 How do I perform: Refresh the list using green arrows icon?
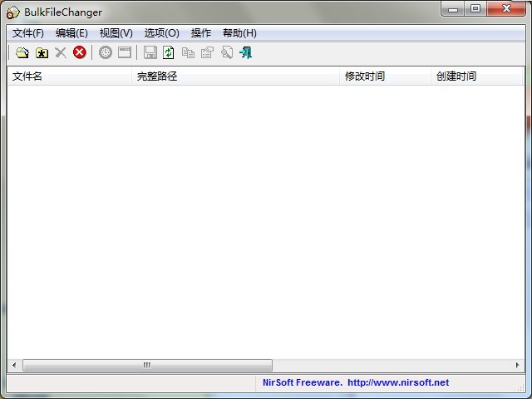click(169, 52)
